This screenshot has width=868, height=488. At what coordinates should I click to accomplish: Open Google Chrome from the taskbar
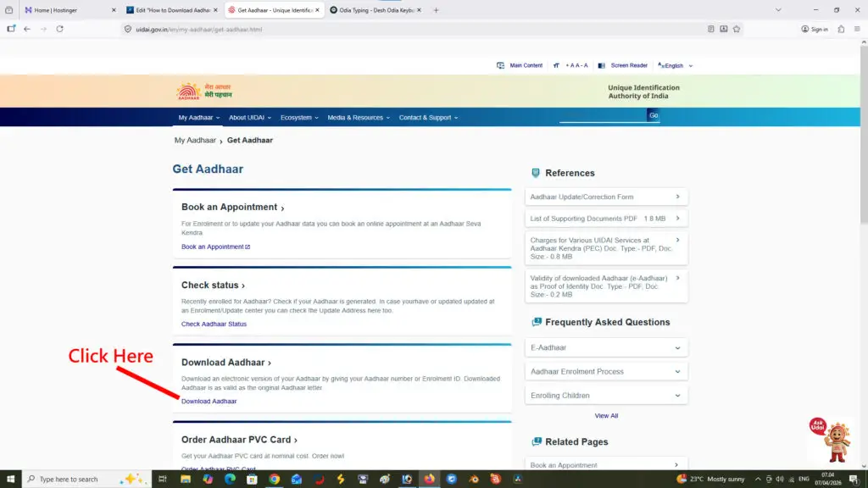274,479
